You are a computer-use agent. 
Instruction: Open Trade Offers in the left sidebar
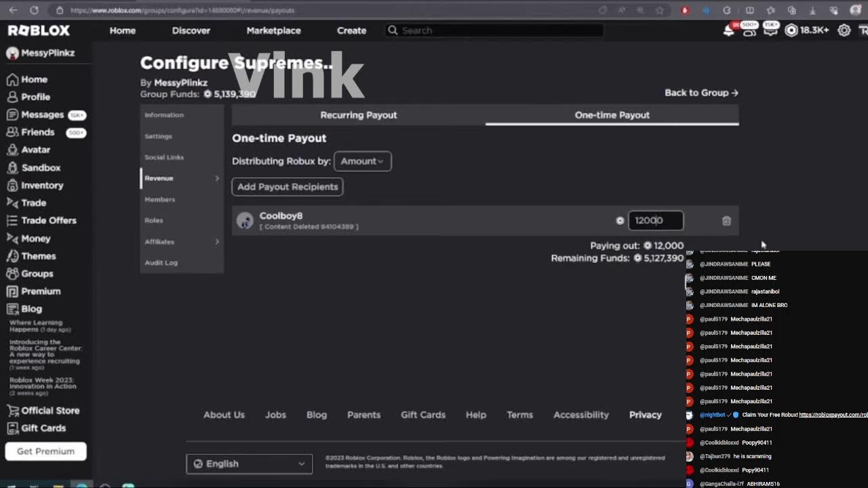click(41, 220)
